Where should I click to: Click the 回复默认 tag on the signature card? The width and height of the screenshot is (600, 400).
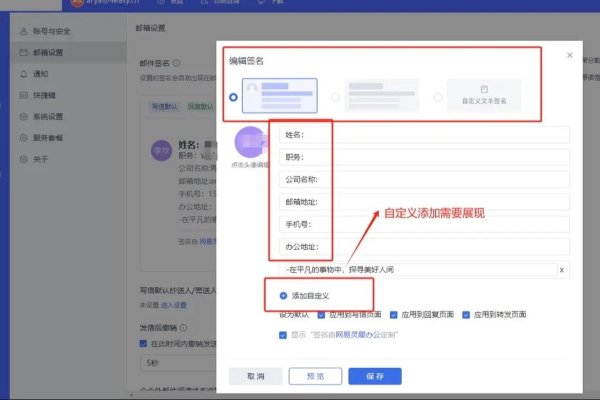point(201,106)
